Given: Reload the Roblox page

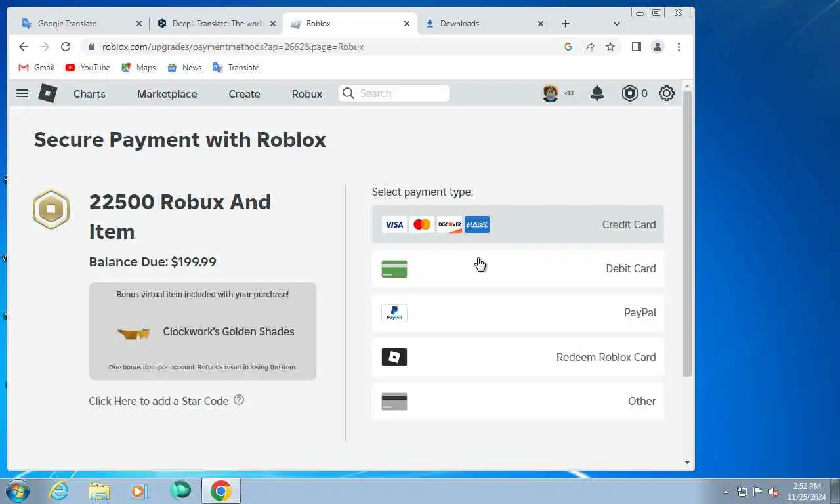Looking at the screenshot, I should click(x=66, y=47).
